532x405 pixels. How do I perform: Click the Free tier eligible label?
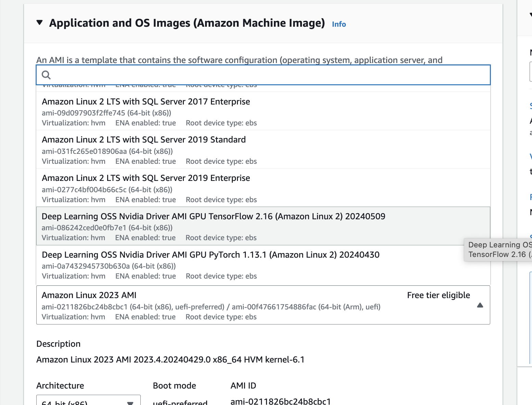click(439, 295)
